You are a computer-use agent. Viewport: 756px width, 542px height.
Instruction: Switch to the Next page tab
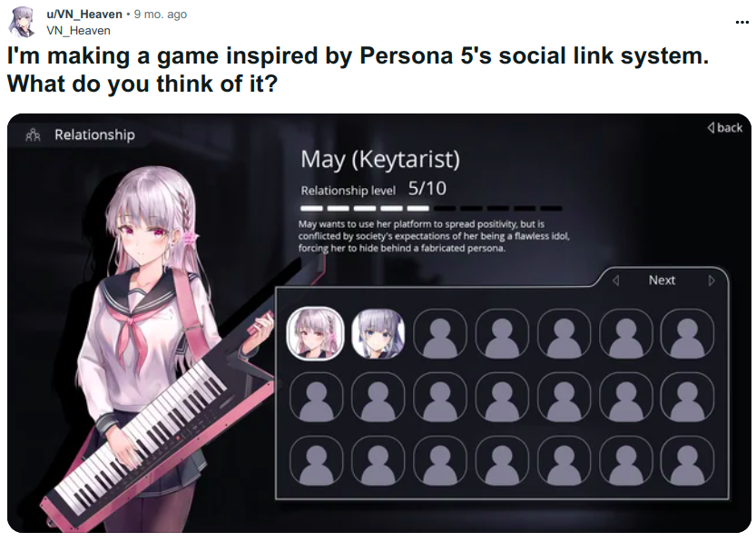coord(662,281)
